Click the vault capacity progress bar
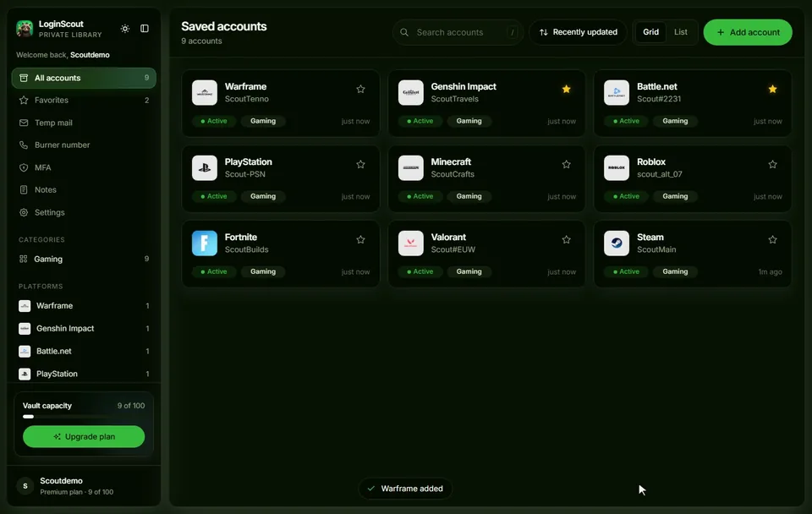Screen dimensions: 812x514 click(x=84, y=416)
